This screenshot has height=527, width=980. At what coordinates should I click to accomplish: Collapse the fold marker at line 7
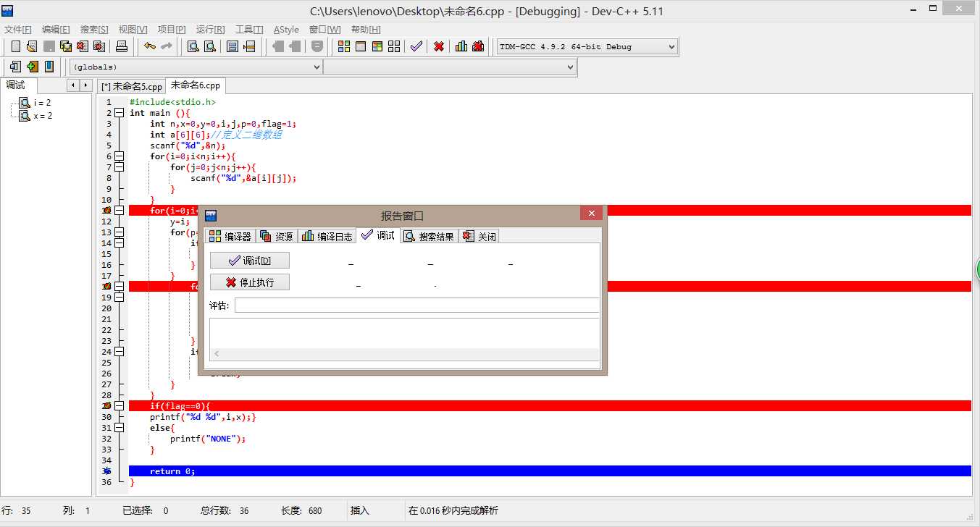pos(120,167)
